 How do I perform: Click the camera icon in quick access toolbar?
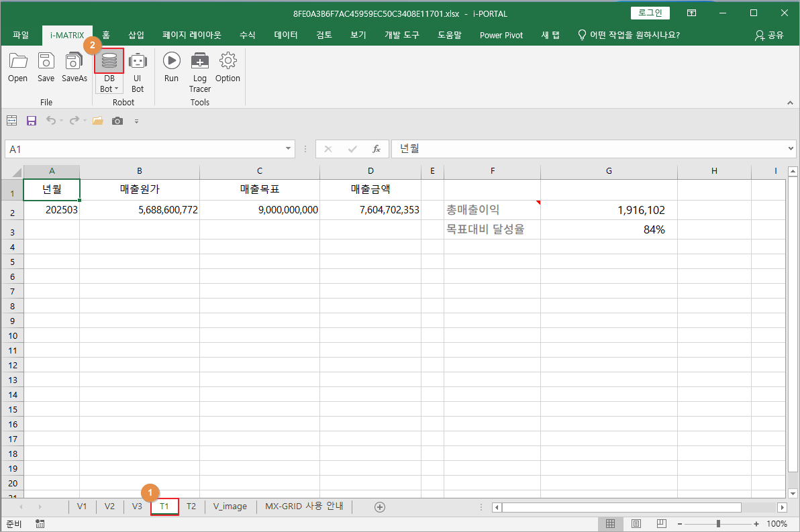(117, 121)
